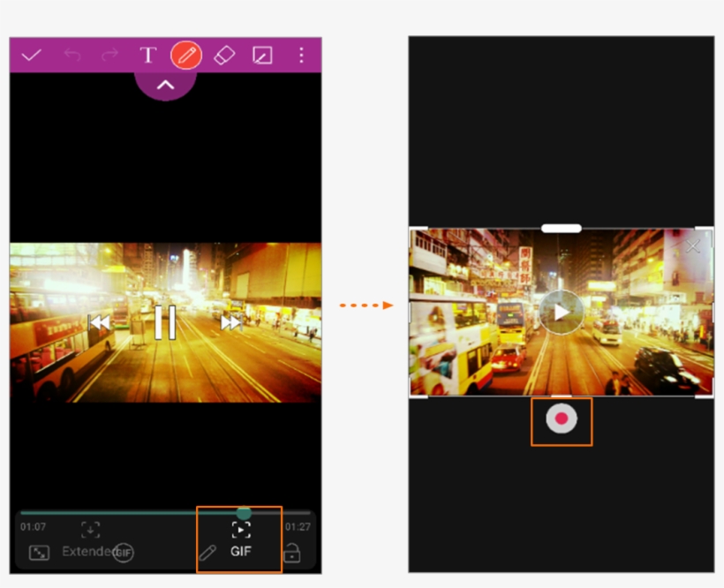Image resolution: width=724 pixels, height=588 pixels.
Task: Undo the last edit
Action: 73,55
